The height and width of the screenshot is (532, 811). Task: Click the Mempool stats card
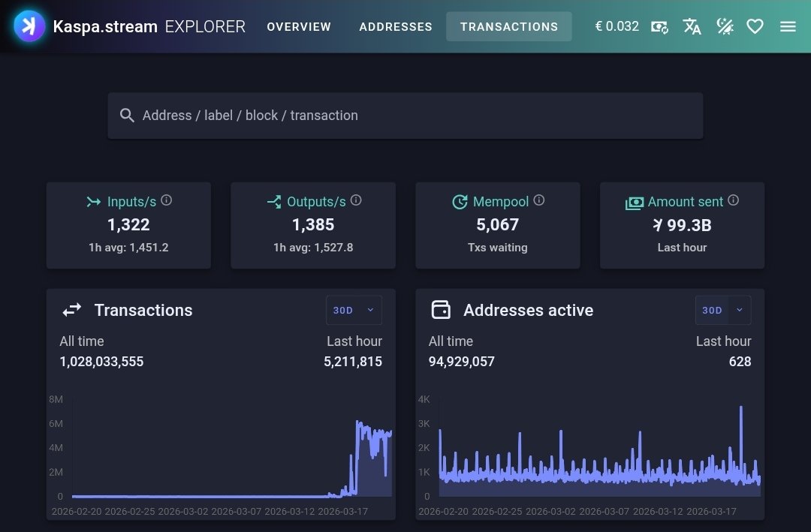498,225
